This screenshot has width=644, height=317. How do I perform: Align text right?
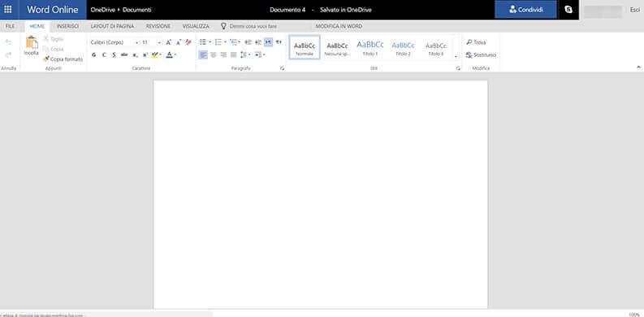pos(223,54)
